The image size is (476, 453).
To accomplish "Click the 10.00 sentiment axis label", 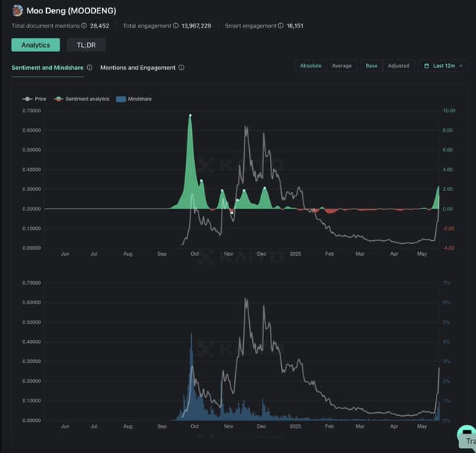I will (x=449, y=111).
